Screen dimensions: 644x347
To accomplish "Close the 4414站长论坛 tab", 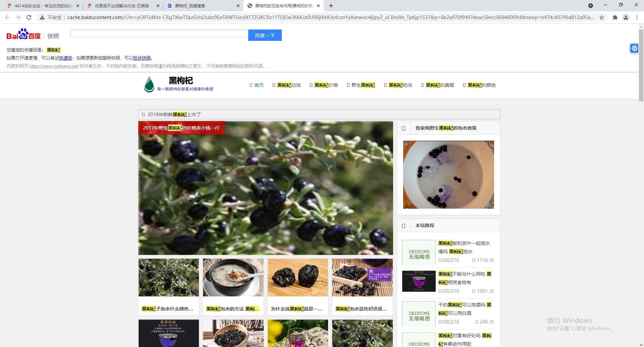I will pos(78,6).
